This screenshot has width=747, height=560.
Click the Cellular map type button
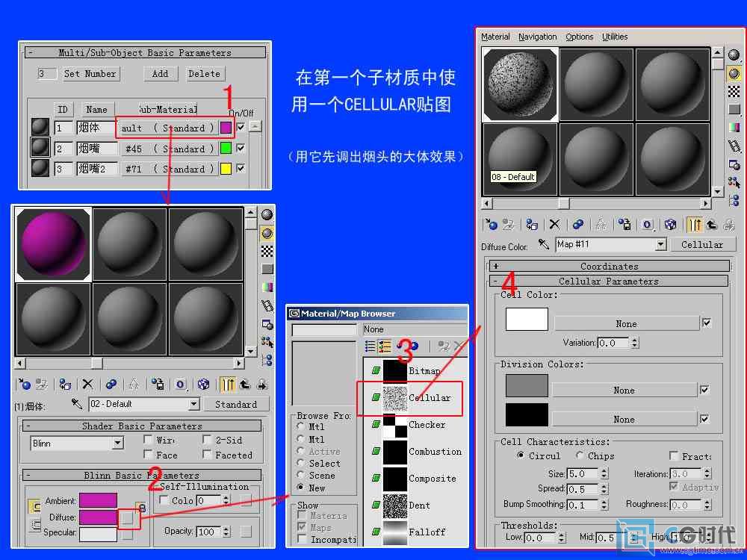(x=701, y=245)
